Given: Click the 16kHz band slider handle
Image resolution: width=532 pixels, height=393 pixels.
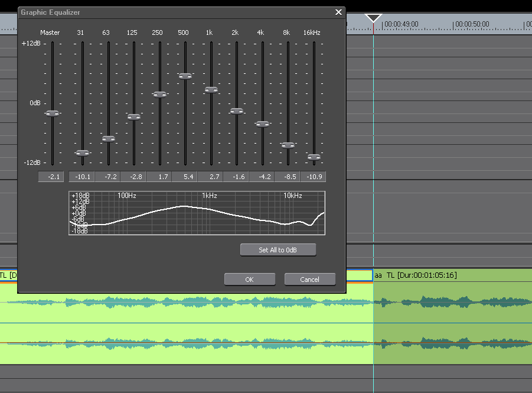Looking at the screenshot, I should coord(314,157).
